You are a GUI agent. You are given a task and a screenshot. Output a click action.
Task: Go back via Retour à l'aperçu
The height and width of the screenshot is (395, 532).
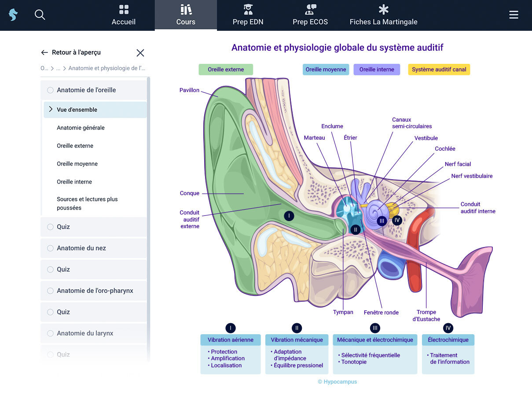[x=71, y=52]
